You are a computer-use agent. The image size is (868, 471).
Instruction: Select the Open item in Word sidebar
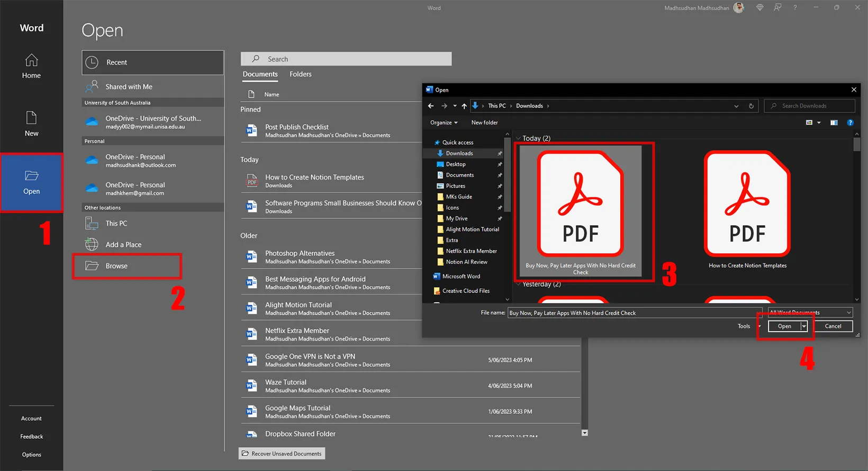(x=31, y=182)
